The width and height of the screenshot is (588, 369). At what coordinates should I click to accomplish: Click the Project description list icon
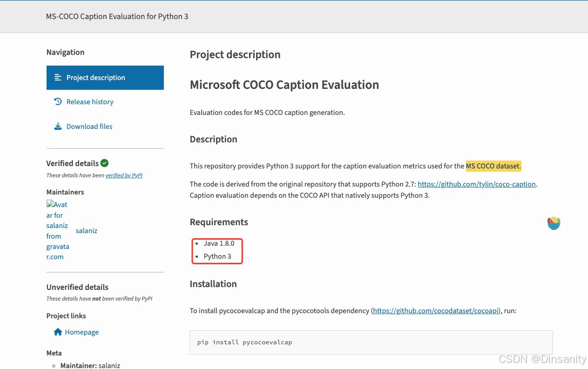pyautogui.click(x=58, y=78)
